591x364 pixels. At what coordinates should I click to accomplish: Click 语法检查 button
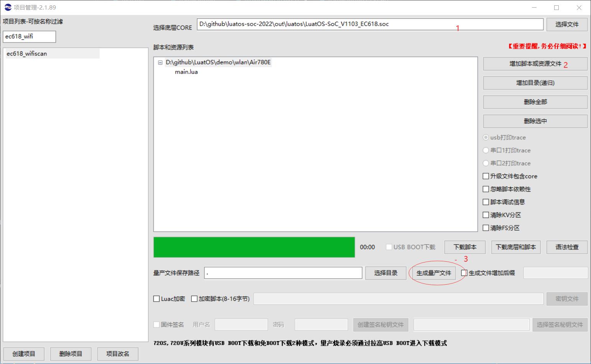(x=566, y=247)
